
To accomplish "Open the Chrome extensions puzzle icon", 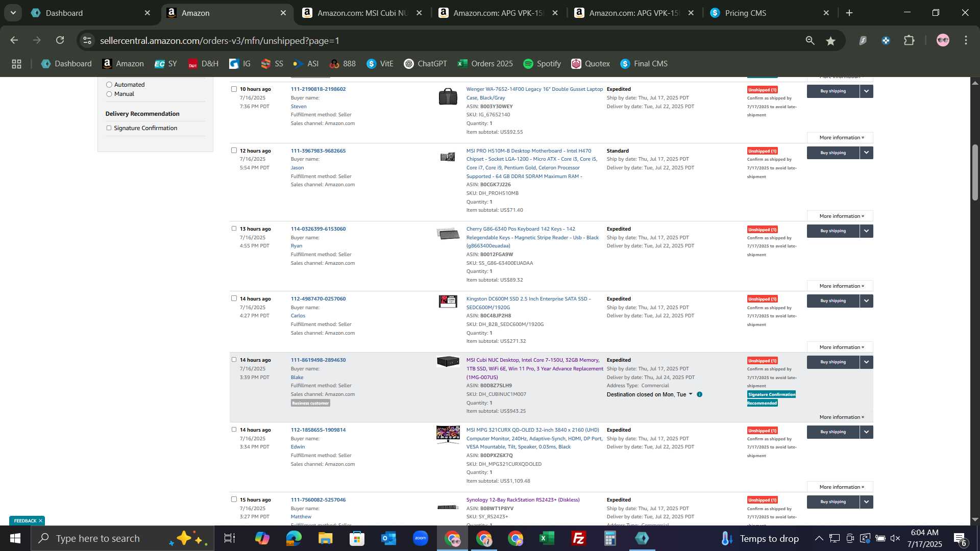I will 909,40.
